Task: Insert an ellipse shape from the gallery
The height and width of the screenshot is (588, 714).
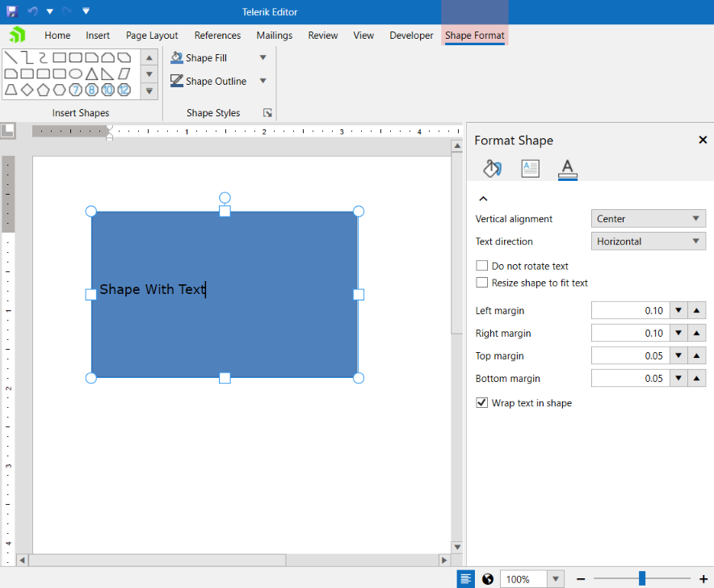Action: point(77,73)
